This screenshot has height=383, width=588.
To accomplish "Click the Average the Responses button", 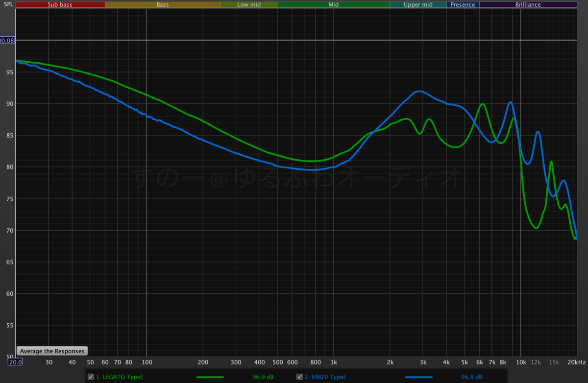I will click(x=52, y=351).
